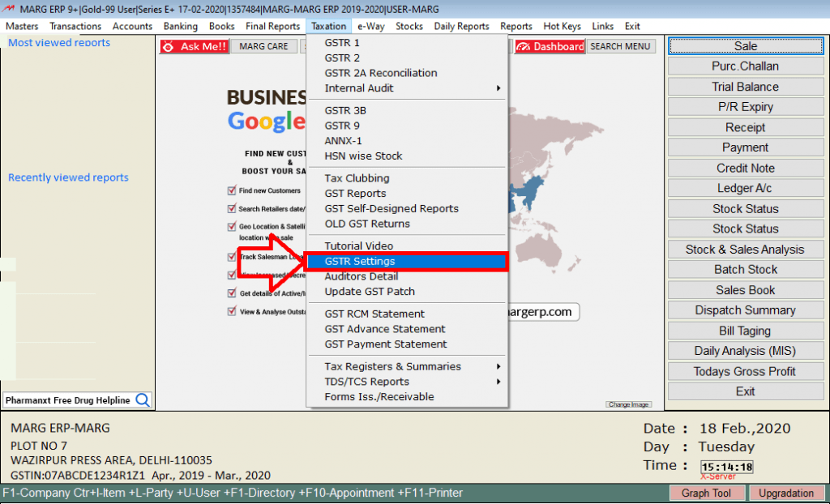
Task: Toggle the View & Analyse Outstanding checkbox
Action: [x=231, y=311]
